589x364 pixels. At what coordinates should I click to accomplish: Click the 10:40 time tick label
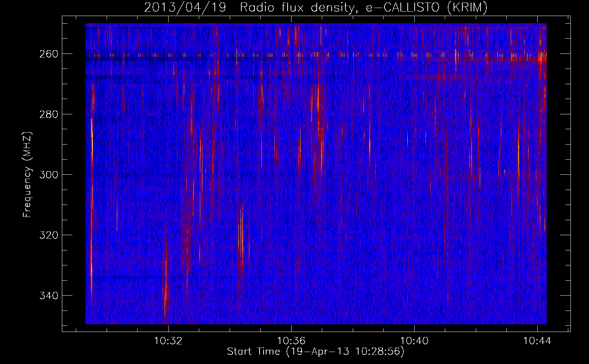click(x=414, y=341)
